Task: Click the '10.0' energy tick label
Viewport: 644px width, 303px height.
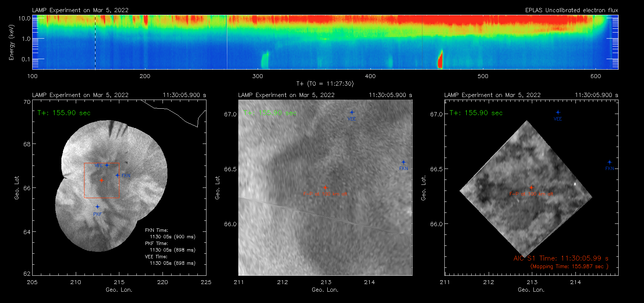Action: pyautogui.click(x=25, y=18)
